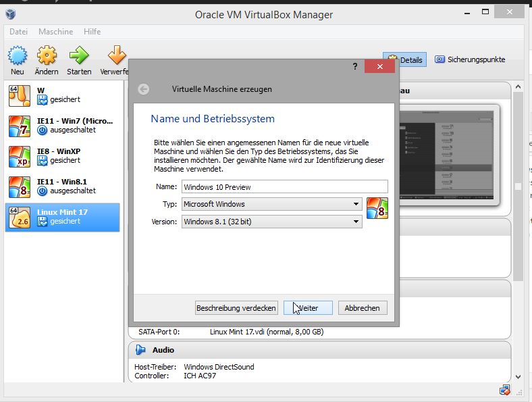Click the help question mark in dialog
The width and height of the screenshot is (532, 402).
(x=354, y=66)
